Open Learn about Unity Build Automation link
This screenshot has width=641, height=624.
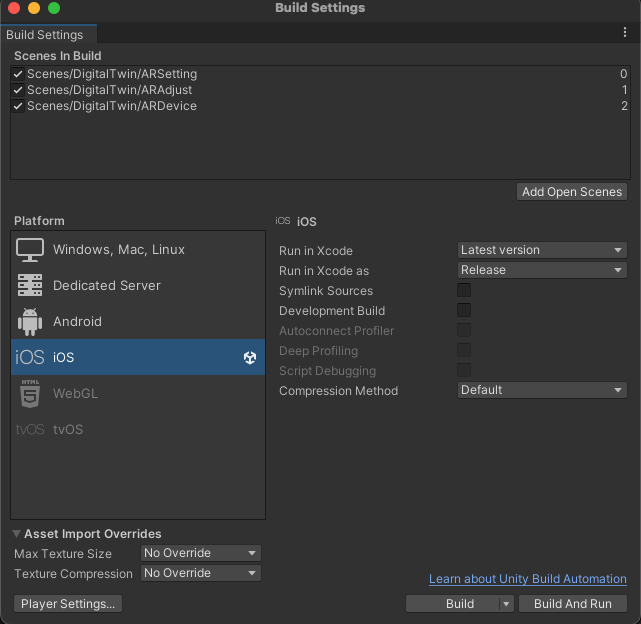pos(528,579)
